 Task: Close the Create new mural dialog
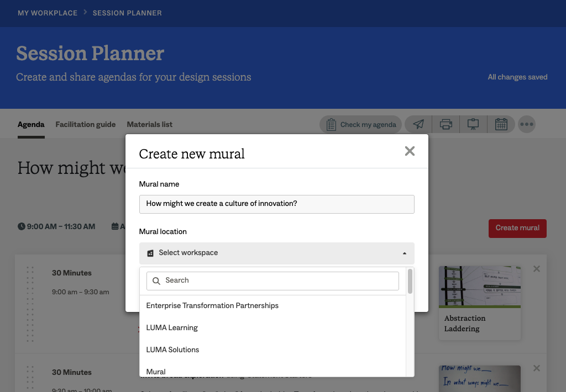[410, 151]
